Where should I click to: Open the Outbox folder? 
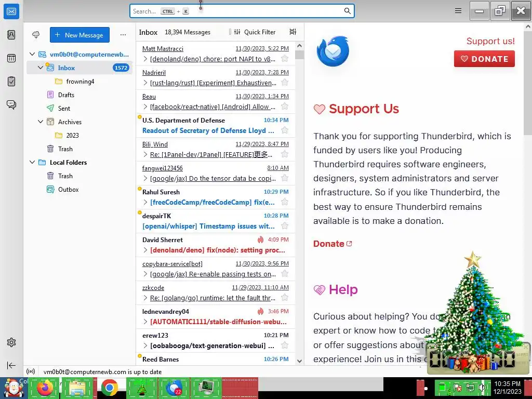click(x=79, y=189)
